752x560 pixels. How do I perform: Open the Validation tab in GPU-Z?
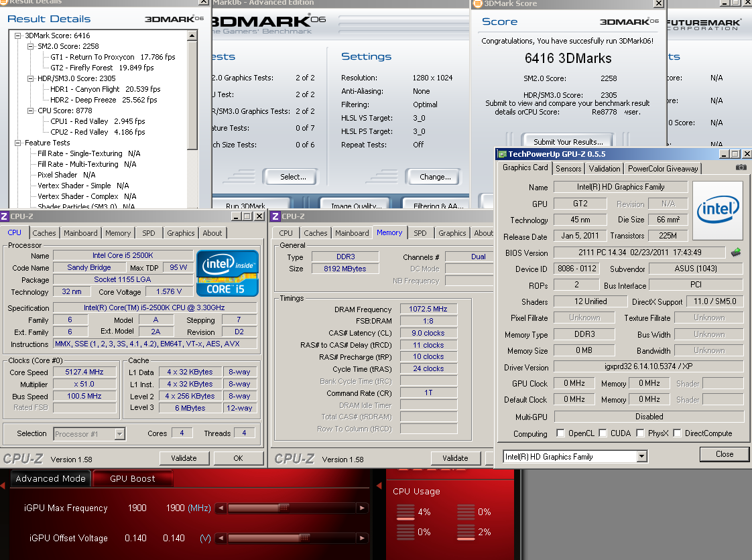605,169
